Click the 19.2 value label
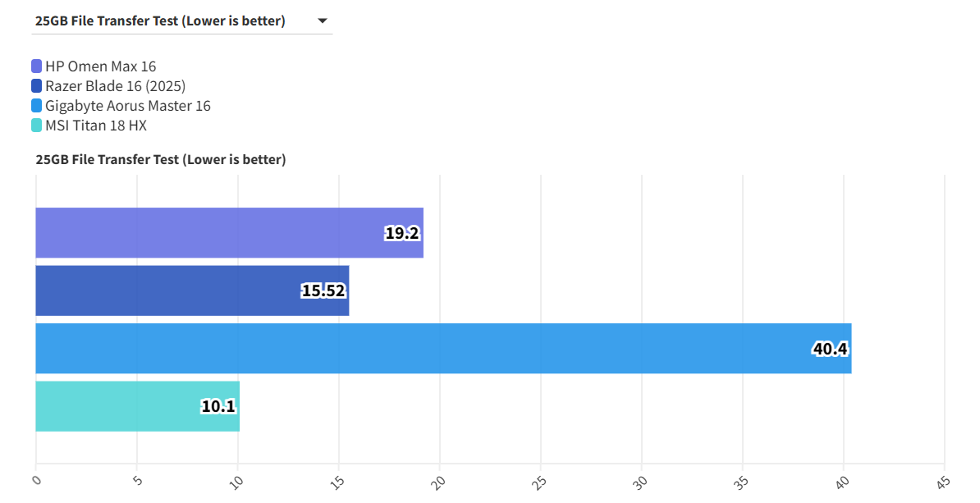 click(402, 233)
